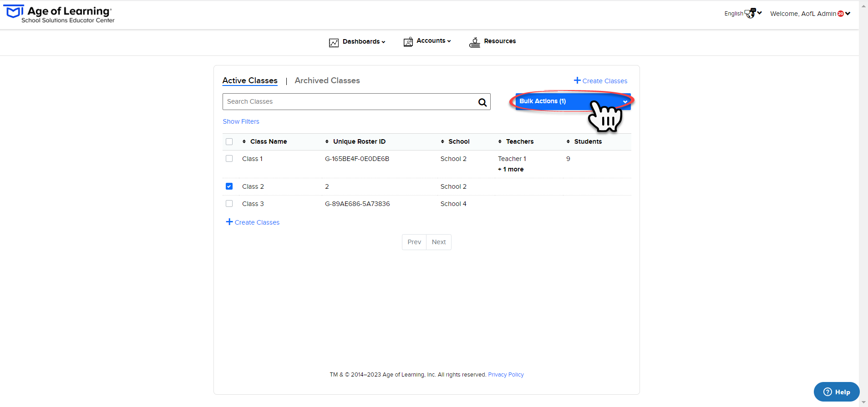The height and width of the screenshot is (407, 868).
Task: Click the Accounts icon in navigation
Action: pyautogui.click(x=408, y=42)
